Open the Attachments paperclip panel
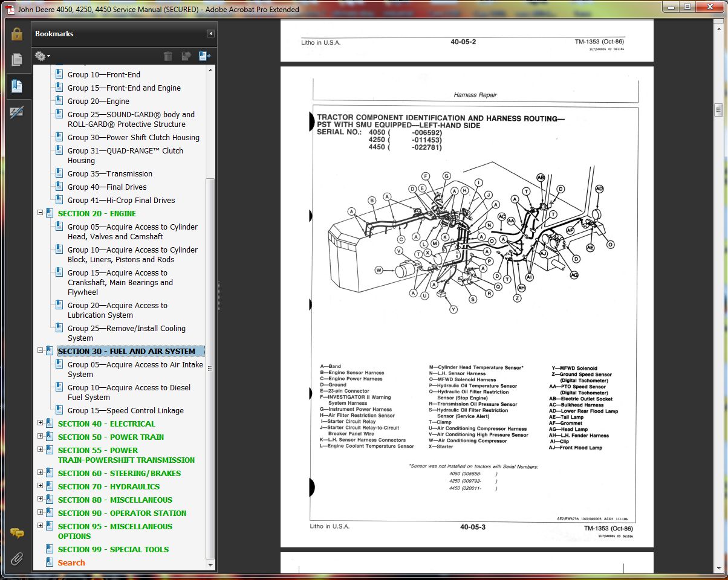The width and height of the screenshot is (728, 580). pos(17,558)
